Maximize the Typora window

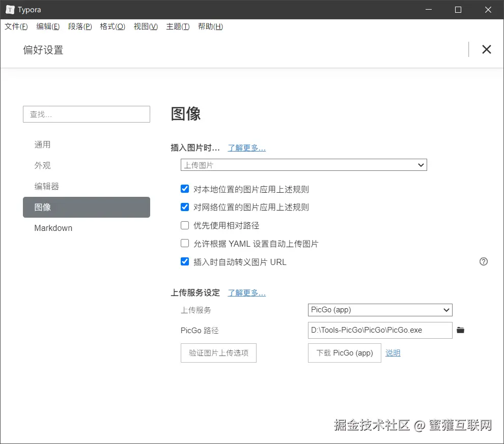[458, 10]
